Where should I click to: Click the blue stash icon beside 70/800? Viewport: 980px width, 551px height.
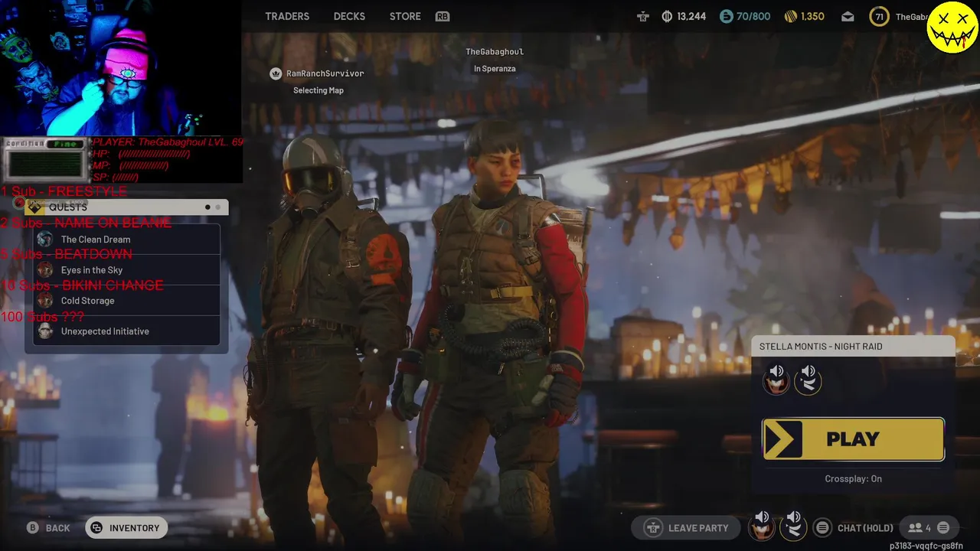pos(726,16)
